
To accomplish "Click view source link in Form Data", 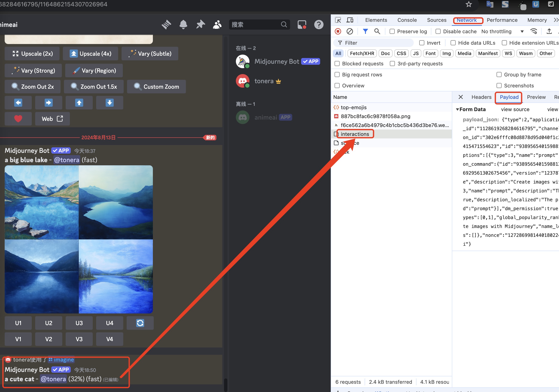I will pos(515,109).
